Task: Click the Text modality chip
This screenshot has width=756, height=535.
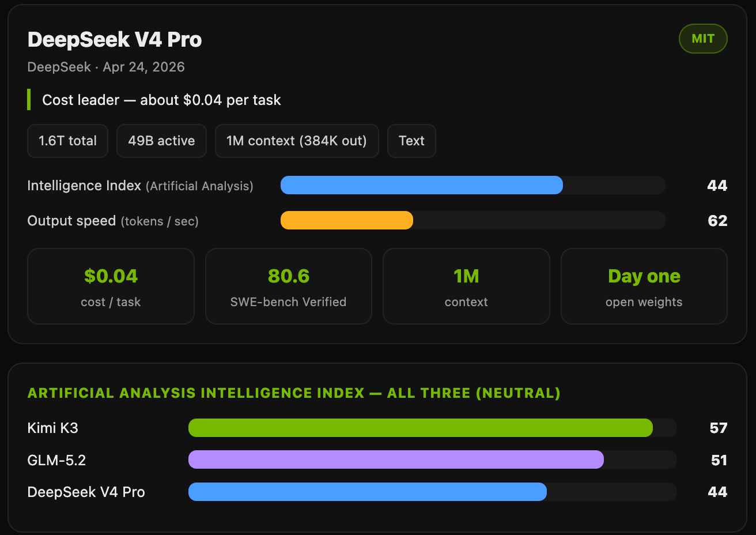Action: coord(411,141)
